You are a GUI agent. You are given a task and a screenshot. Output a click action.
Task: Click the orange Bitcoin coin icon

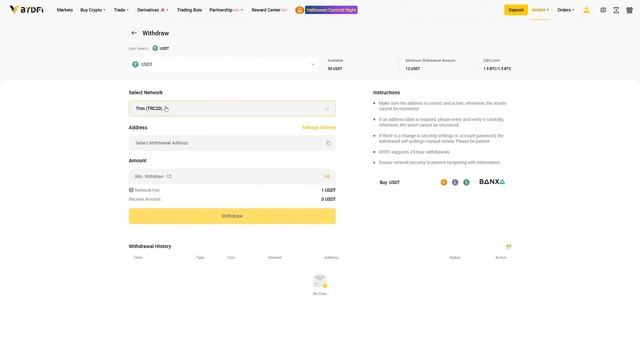pos(444,182)
